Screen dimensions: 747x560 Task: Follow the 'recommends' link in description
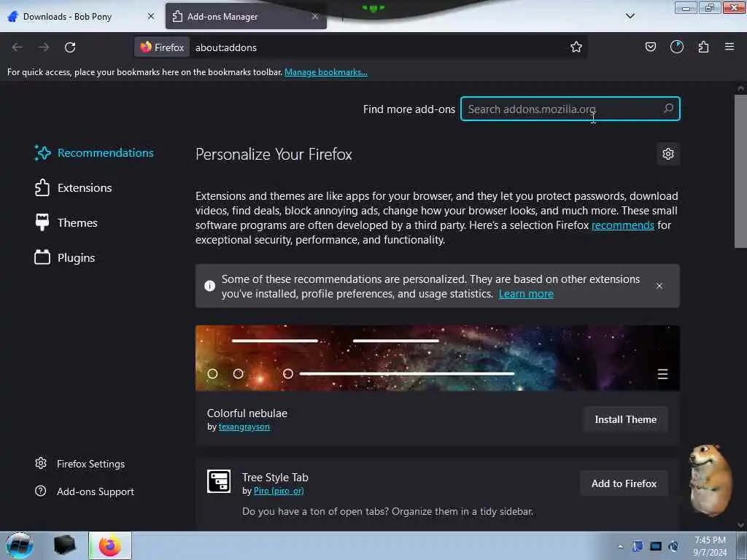(x=623, y=225)
